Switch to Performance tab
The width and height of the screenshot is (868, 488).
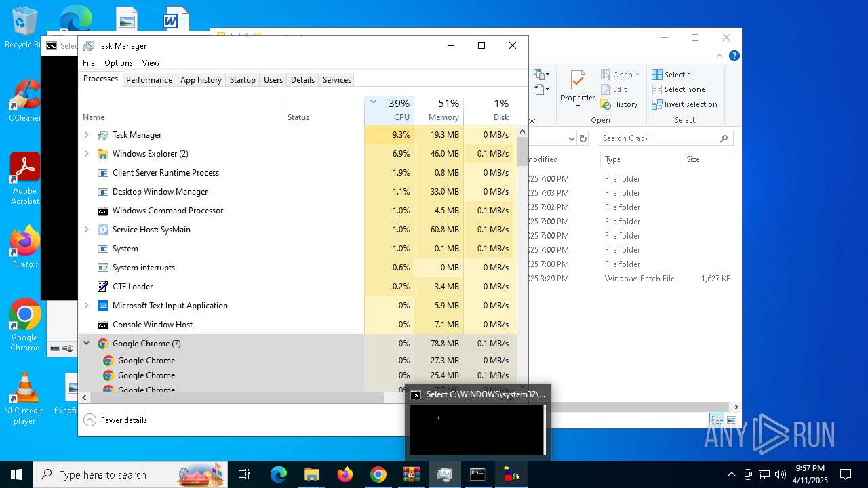[149, 80]
